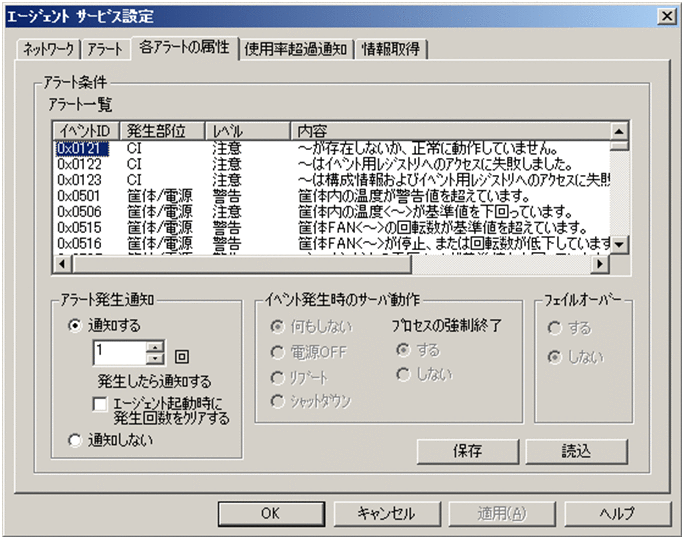Select しない under プロセスの強制終了
The width and height of the screenshot is (685, 540).
424,374
